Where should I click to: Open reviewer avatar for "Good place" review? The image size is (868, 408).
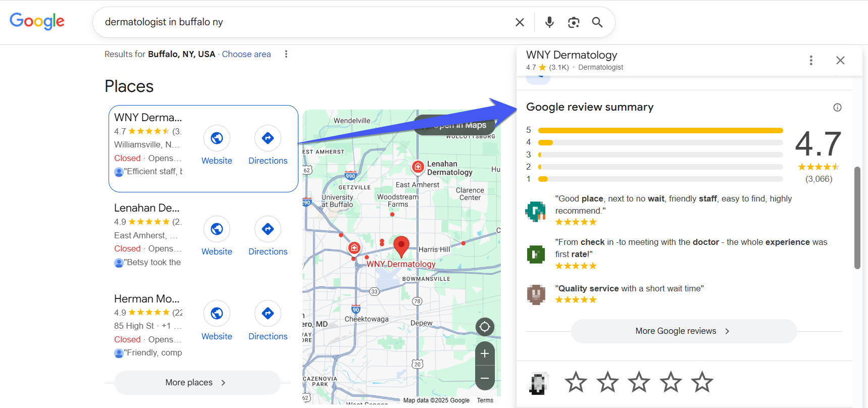[536, 211]
